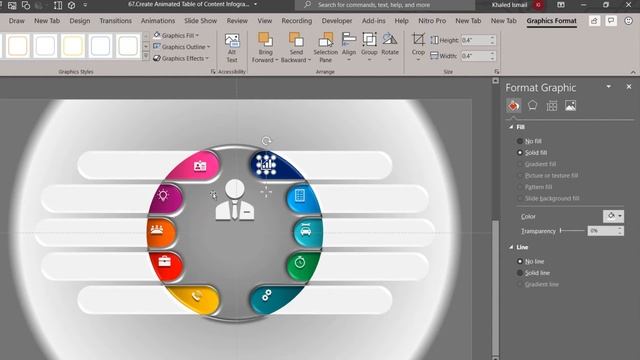Click the teal car icon segment

click(x=308, y=232)
